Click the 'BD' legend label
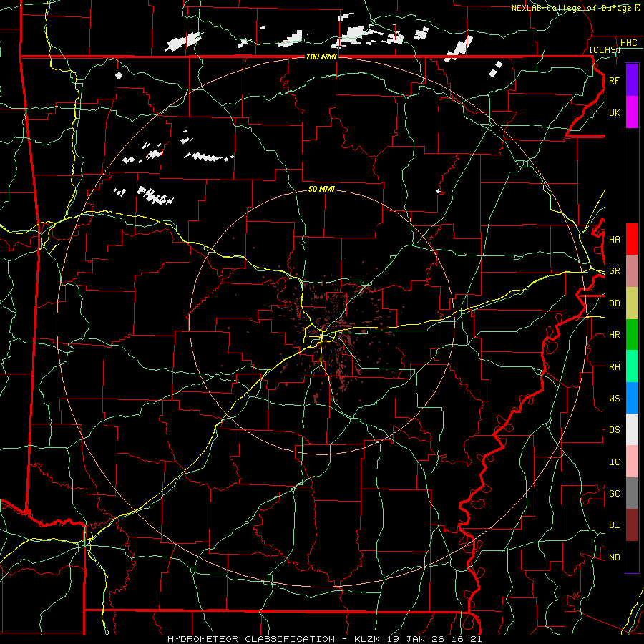Image resolution: width=644 pixels, height=644 pixels. 614,303
